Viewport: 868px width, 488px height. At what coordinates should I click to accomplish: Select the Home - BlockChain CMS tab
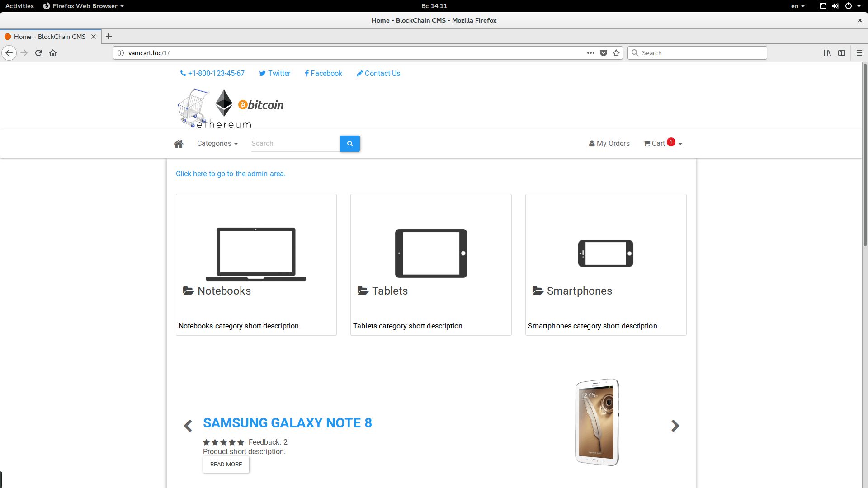[x=49, y=37]
